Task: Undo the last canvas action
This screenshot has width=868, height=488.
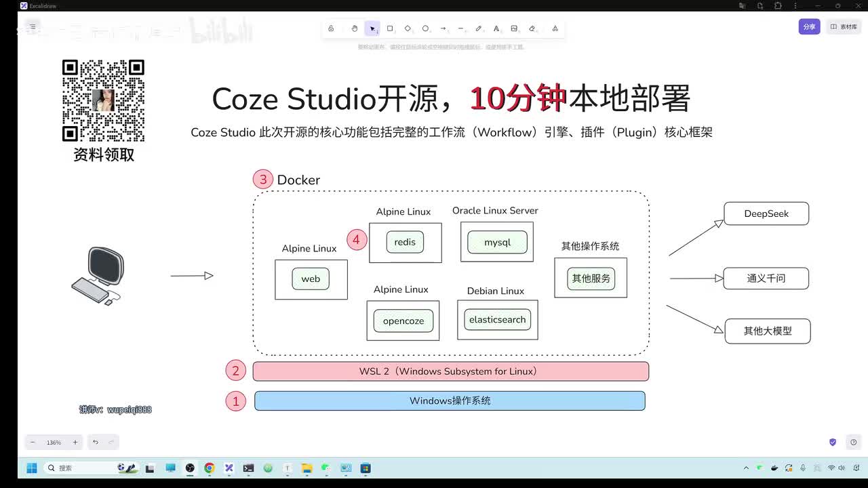Action: pyautogui.click(x=96, y=442)
